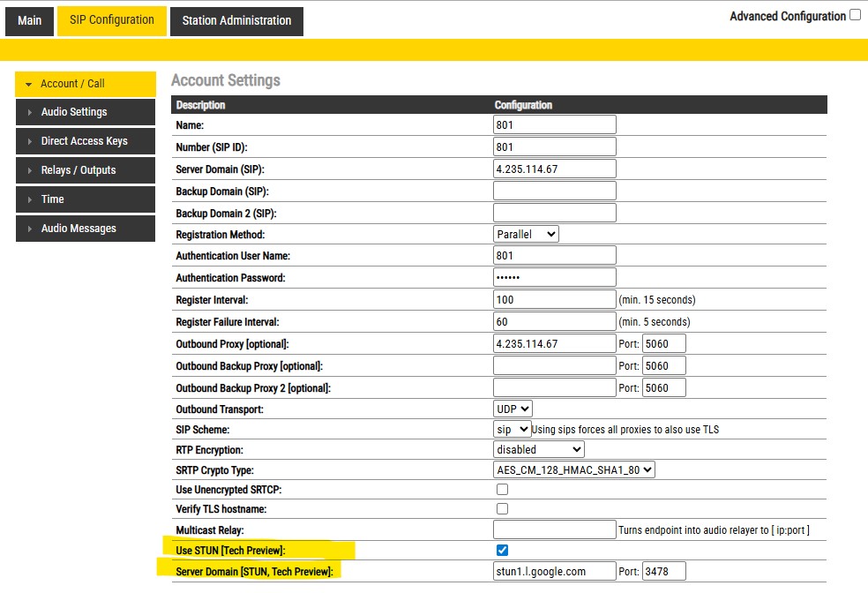Toggle Use Unencrypted SRTCP checkbox
This screenshot has height=593, width=868.
click(502, 489)
